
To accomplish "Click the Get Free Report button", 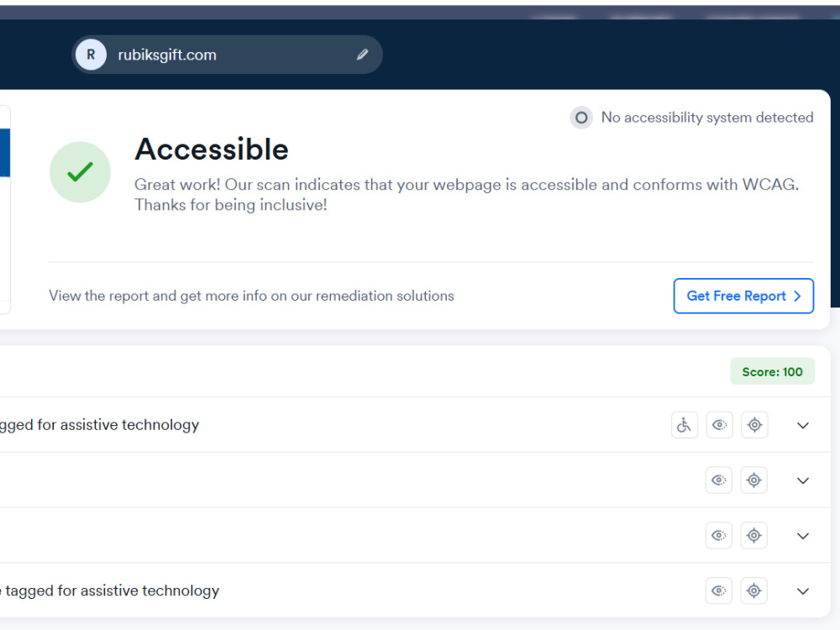I will click(743, 296).
